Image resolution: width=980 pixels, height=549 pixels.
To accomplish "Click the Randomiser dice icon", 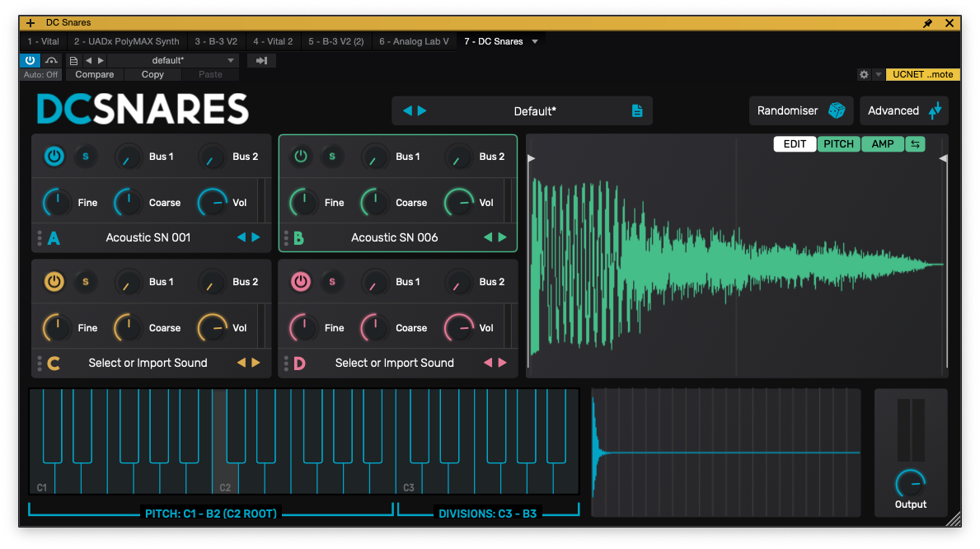I will pos(837,110).
